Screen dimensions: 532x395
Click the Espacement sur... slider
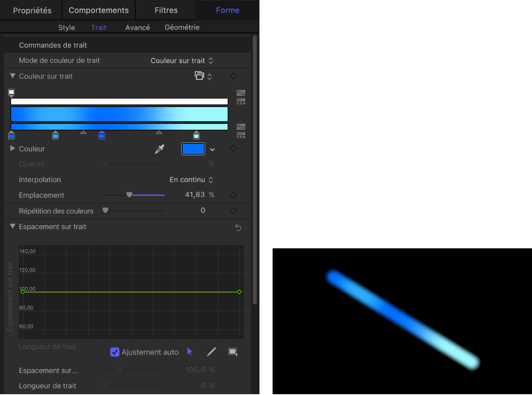134,370
